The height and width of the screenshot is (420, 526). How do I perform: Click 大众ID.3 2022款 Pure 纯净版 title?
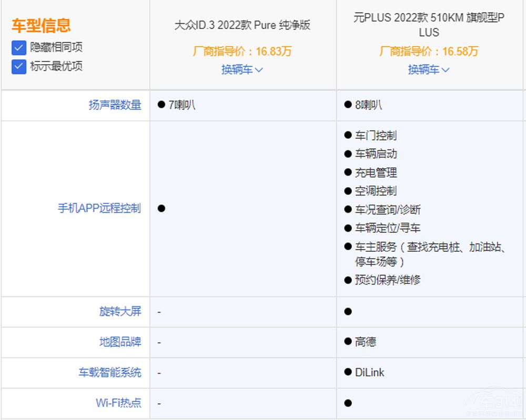[x=242, y=25]
